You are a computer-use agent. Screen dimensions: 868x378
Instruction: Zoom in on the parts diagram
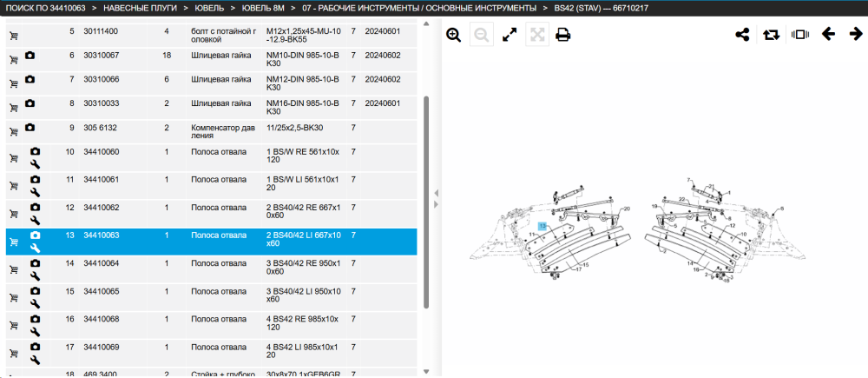coord(453,36)
